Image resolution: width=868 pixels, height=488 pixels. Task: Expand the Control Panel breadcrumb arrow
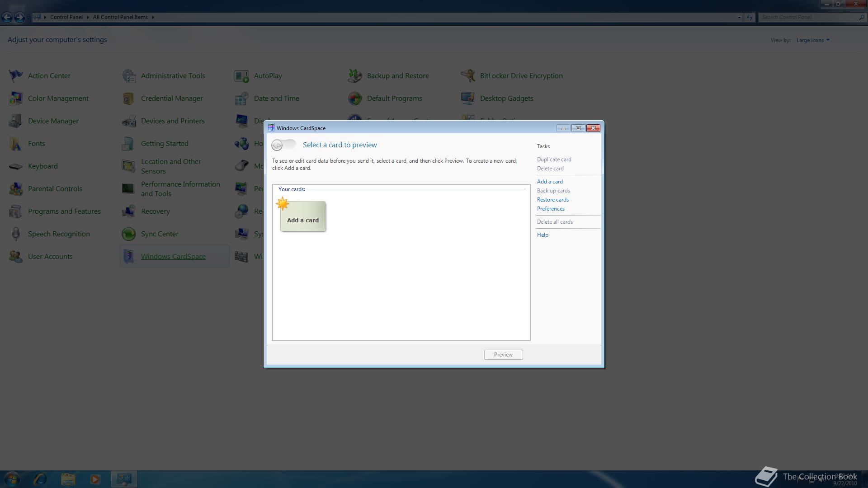[88, 17]
